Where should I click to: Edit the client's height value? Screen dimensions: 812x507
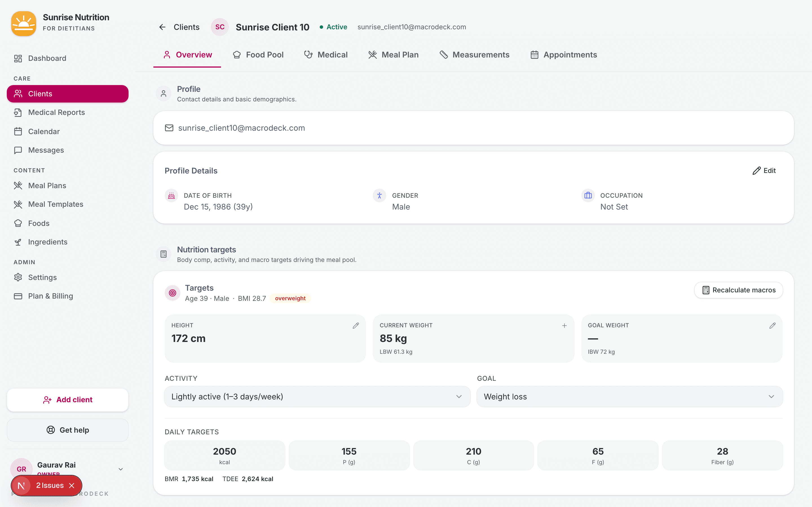click(x=356, y=325)
